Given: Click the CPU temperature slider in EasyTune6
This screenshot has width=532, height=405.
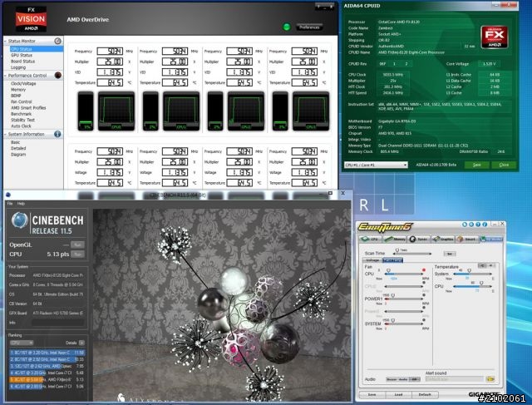Looking at the screenshot, I should [472, 286].
